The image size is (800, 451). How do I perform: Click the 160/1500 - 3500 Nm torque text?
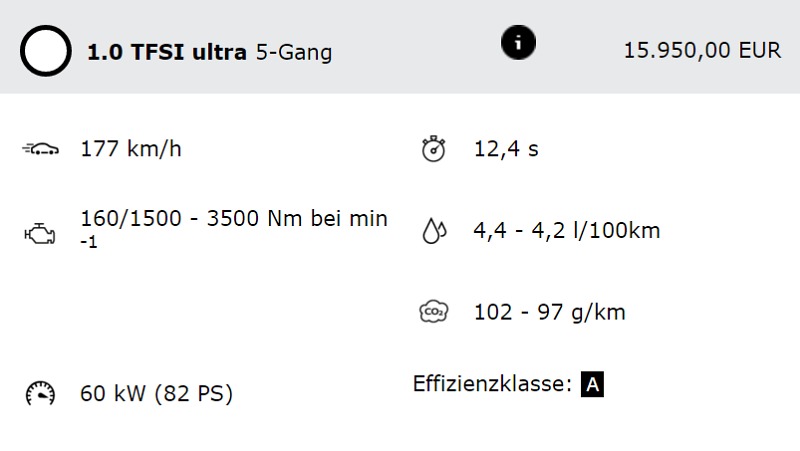tap(234, 229)
